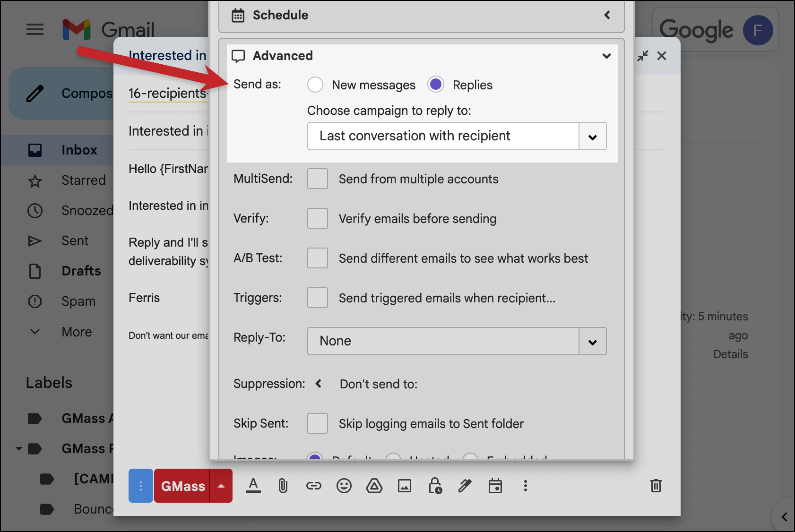This screenshot has height=532, width=795.
Task: Open the campaign to reply to dropdown
Action: tap(457, 136)
